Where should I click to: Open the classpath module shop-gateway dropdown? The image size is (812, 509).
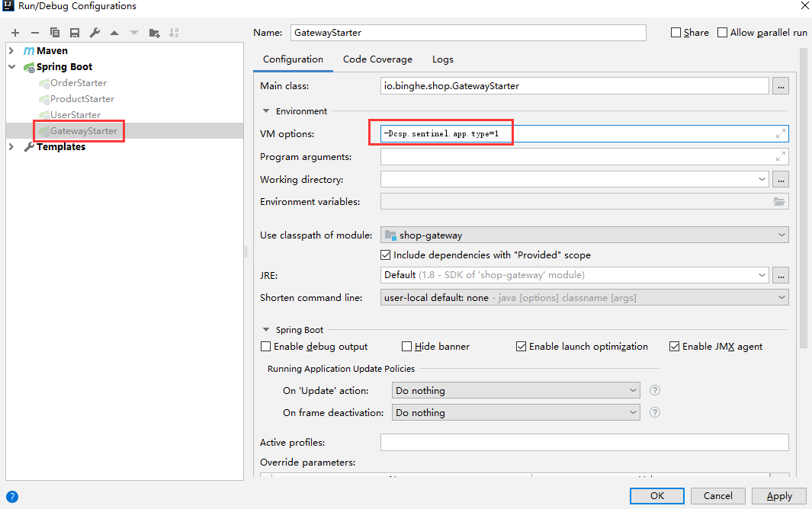pos(585,235)
